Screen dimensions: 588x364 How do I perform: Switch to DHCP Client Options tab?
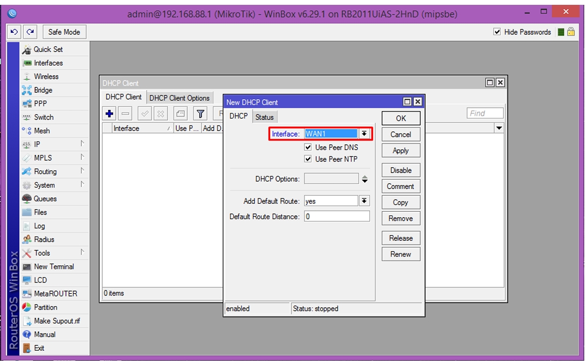pyautogui.click(x=179, y=98)
